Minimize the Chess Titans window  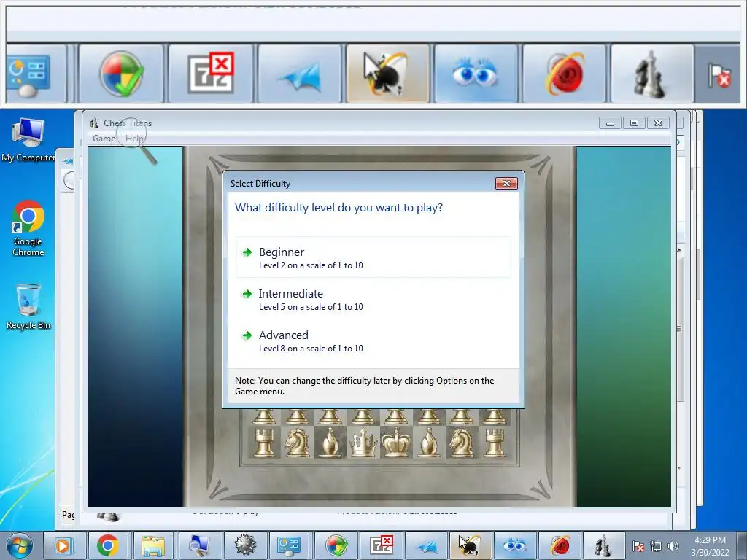[611, 123]
